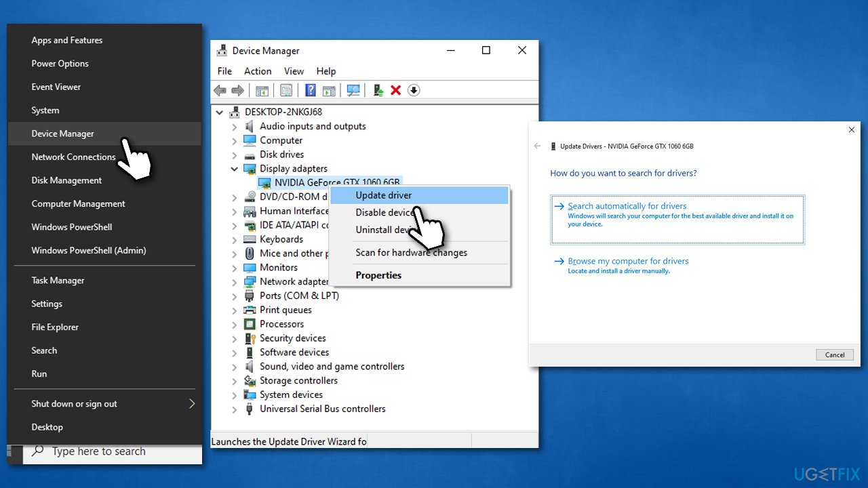868x488 pixels.
Task: Expand the Network adapters category
Action: (233, 281)
